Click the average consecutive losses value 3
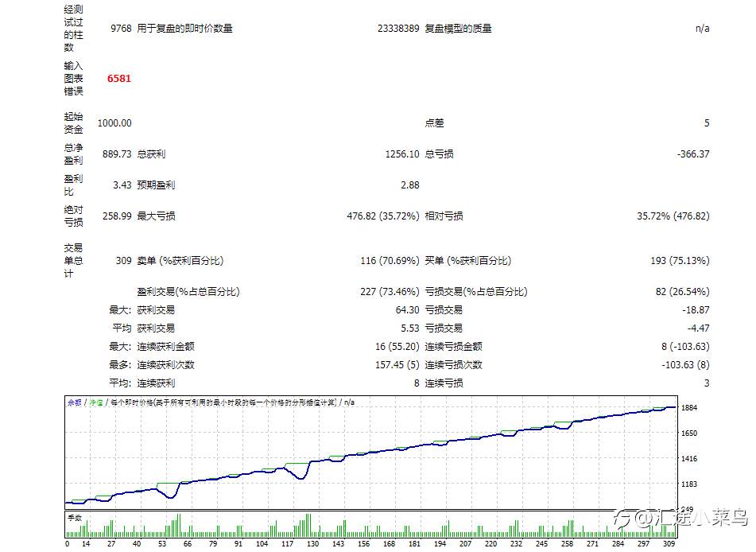756x552 pixels. [707, 383]
